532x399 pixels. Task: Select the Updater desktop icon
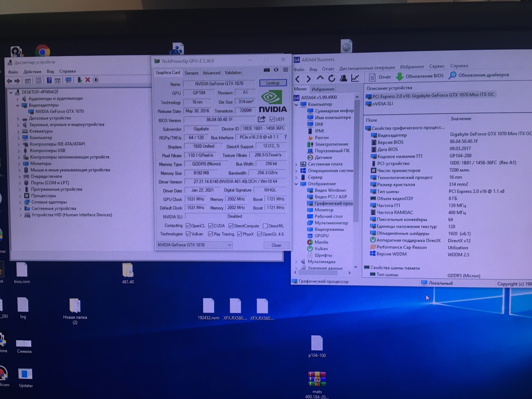25,378
